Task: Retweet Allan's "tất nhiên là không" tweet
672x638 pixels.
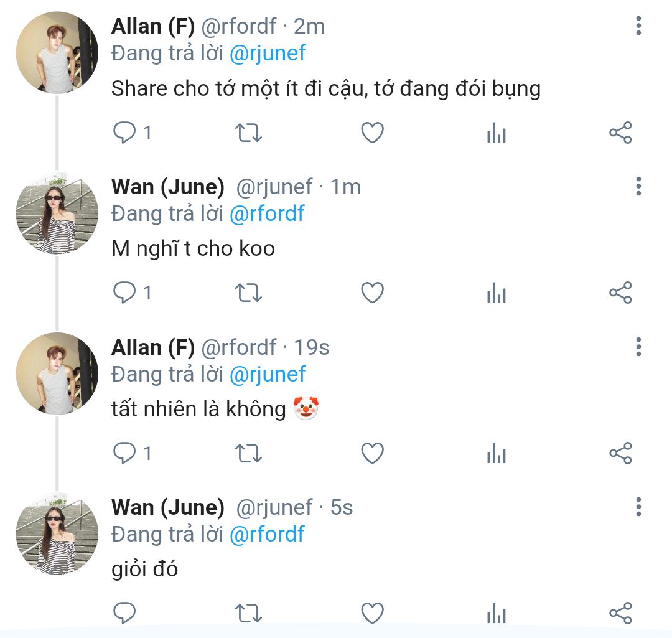Action: (249, 454)
